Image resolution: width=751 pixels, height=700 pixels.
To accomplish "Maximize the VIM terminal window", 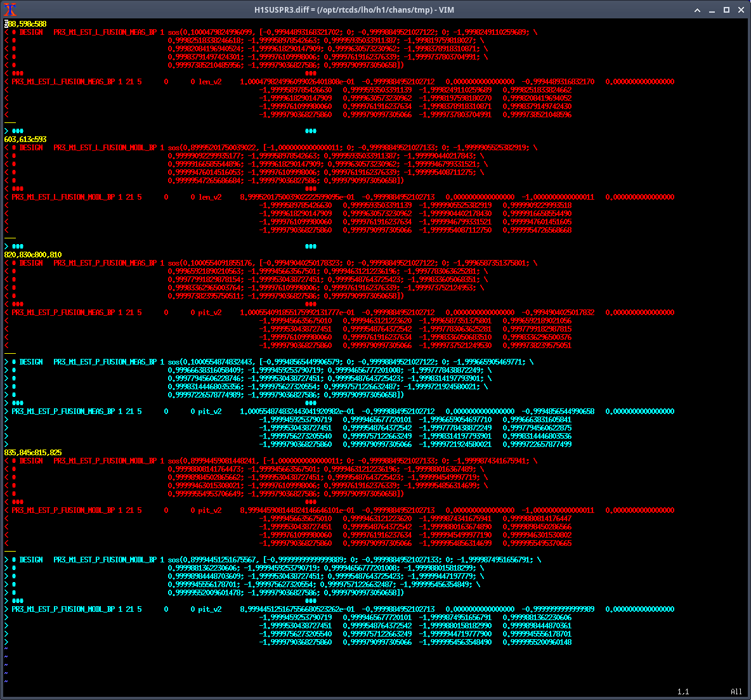I will pos(726,10).
